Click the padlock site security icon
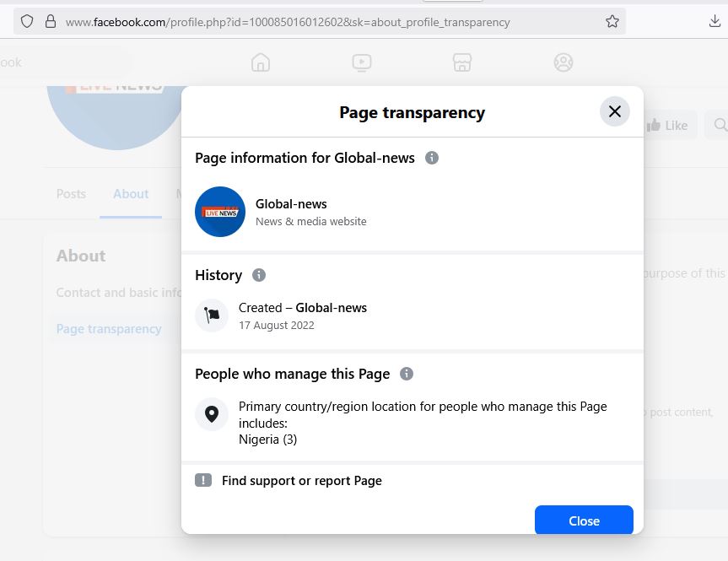Screen dimensions: 728x561 point(51,21)
